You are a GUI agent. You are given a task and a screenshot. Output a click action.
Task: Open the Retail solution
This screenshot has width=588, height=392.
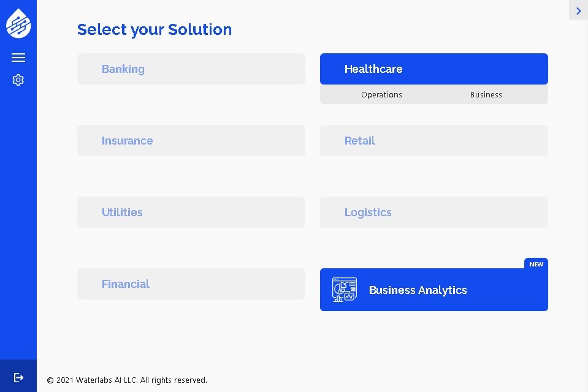433,140
